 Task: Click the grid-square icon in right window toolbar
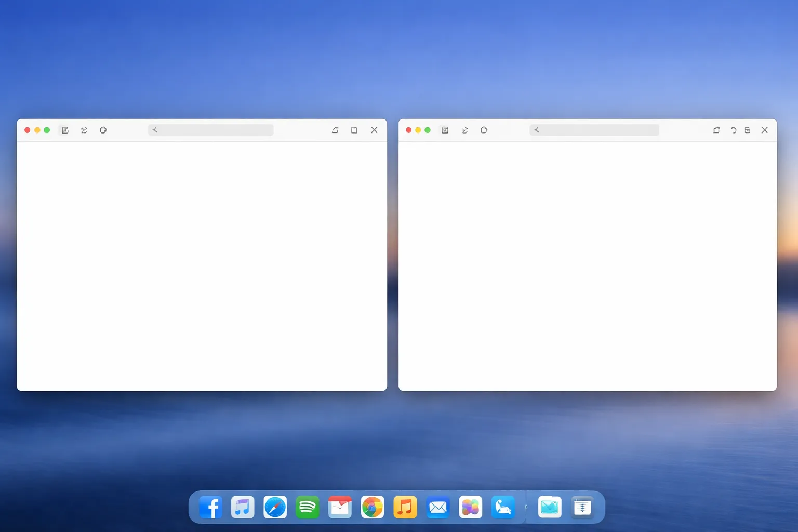[x=445, y=130]
